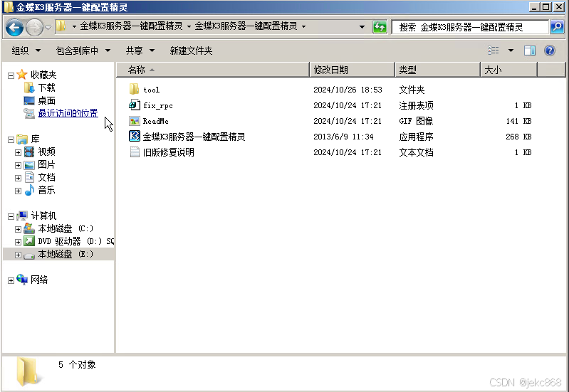Image resolution: width=569 pixels, height=392 pixels.
Task: Click the 268 KB size cell
Action: point(518,137)
